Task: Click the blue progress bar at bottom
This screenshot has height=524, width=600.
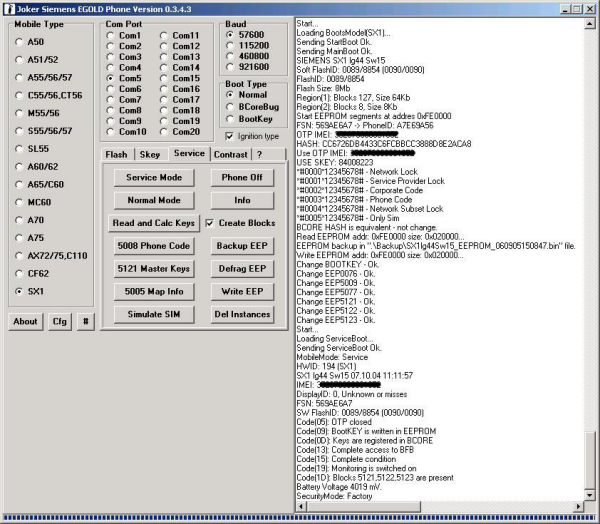Action: [300, 518]
